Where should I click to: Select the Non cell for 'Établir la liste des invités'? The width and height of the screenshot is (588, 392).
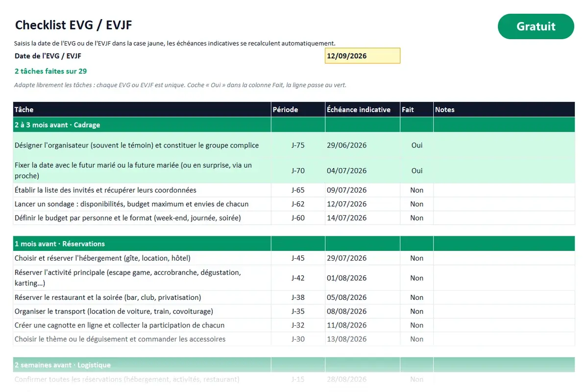[x=416, y=190]
